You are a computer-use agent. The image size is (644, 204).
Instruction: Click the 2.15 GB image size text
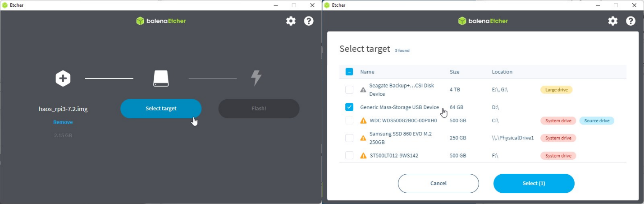pyautogui.click(x=63, y=135)
